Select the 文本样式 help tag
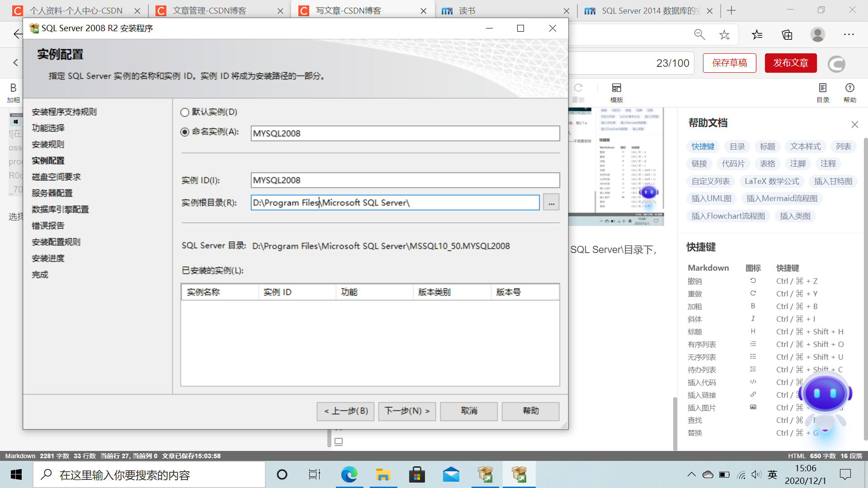 coord(806,146)
